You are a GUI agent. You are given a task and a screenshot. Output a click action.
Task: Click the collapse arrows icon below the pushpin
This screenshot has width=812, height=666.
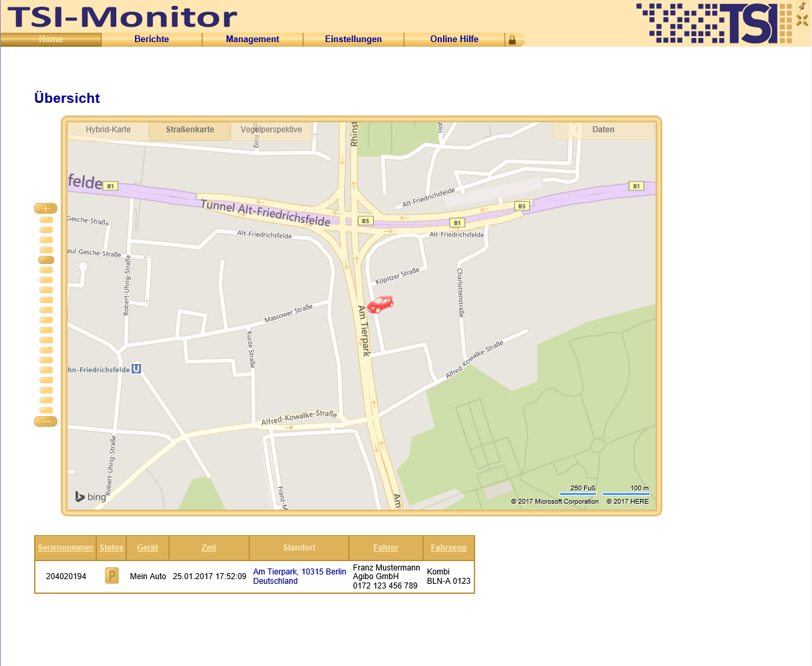coord(802,21)
